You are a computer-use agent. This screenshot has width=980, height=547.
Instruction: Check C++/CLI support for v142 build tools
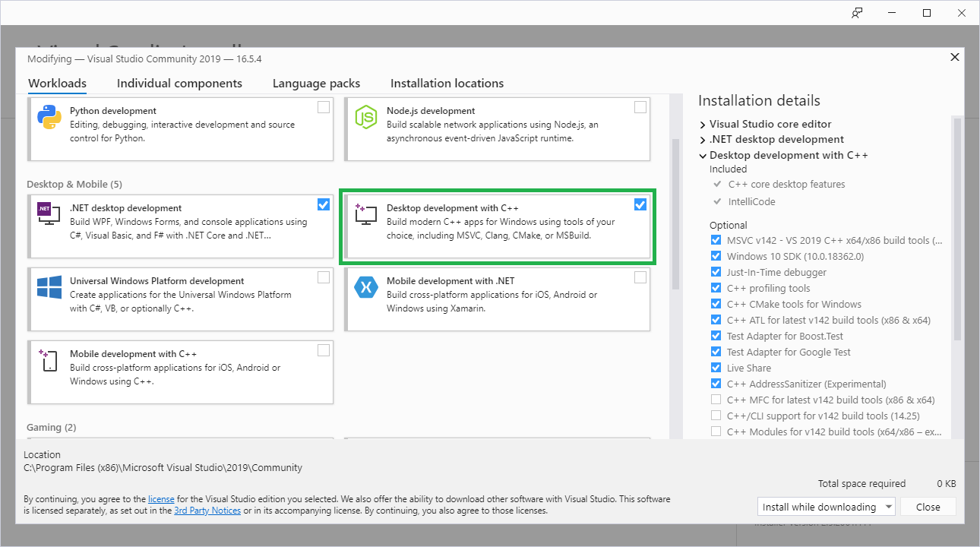pos(716,416)
